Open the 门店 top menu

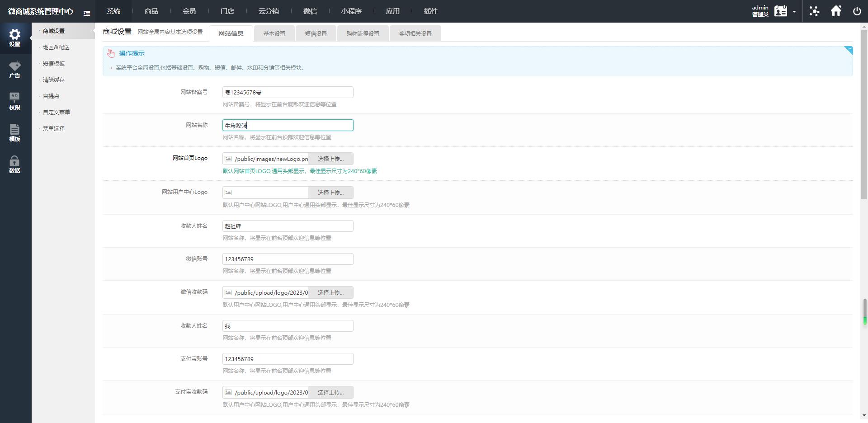click(x=227, y=11)
